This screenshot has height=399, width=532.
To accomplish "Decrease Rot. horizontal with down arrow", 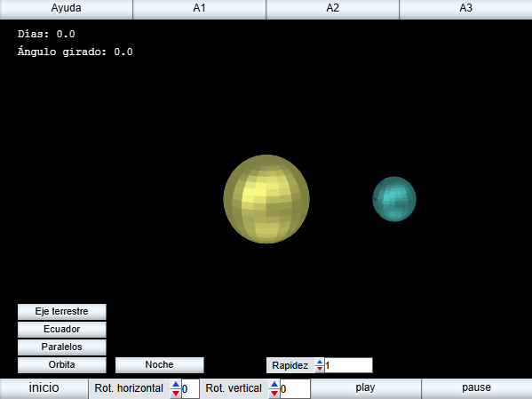I will point(176,394).
